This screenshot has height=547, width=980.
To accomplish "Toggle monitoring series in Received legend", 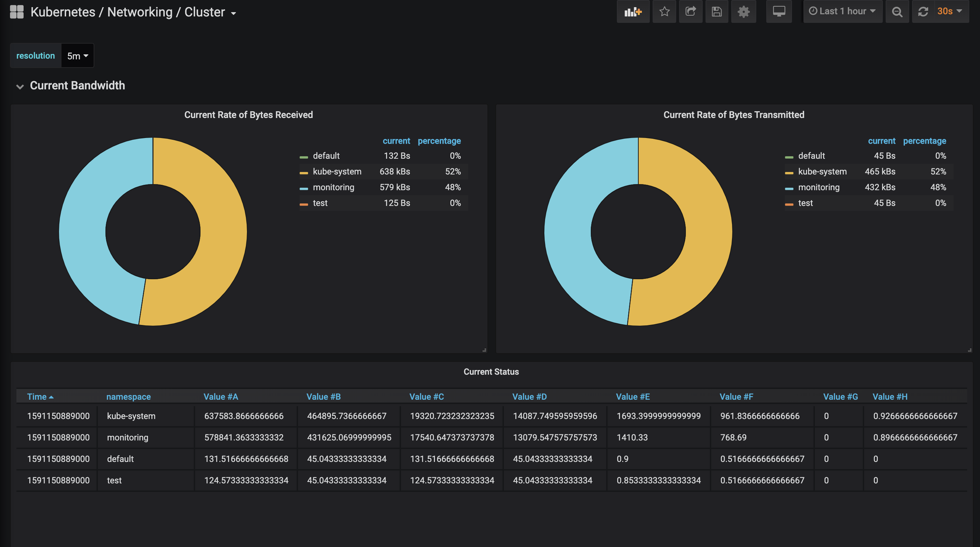I will 333,187.
